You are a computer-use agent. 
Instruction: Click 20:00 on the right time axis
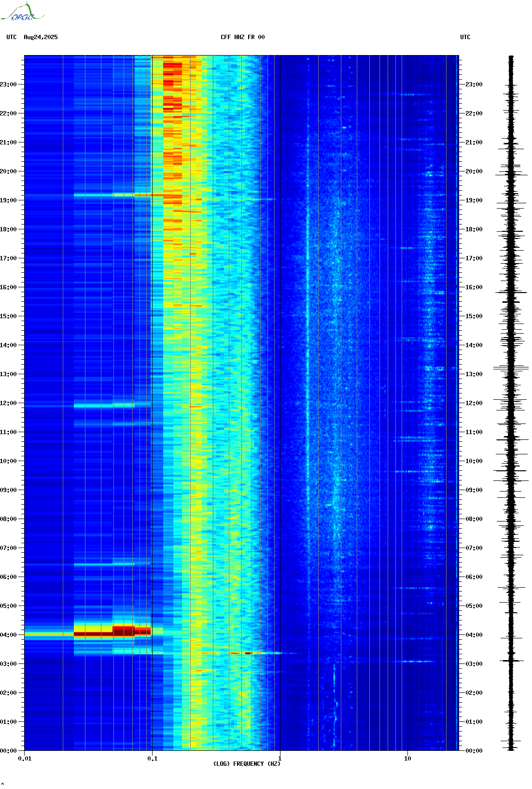click(474, 171)
